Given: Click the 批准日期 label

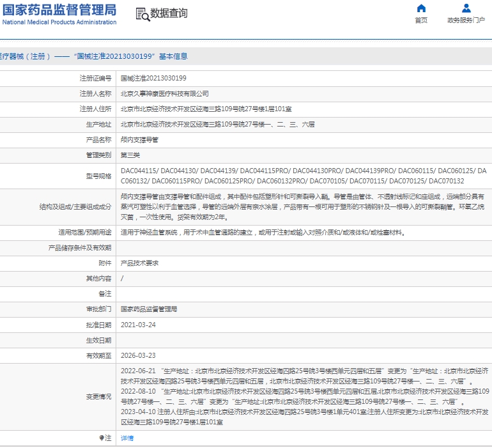Looking at the screenshot, I should [x=98, y=325].
